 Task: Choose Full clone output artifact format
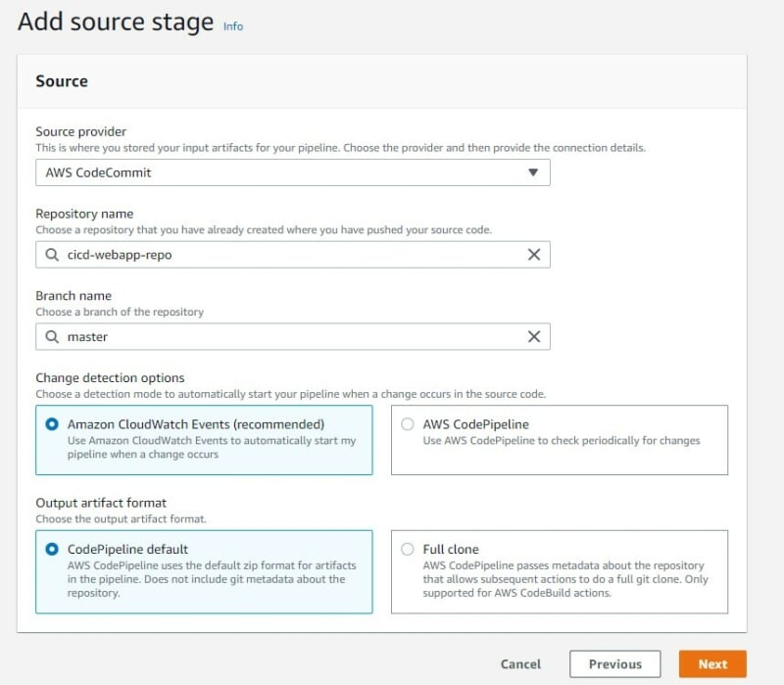[x=408, y=550]
